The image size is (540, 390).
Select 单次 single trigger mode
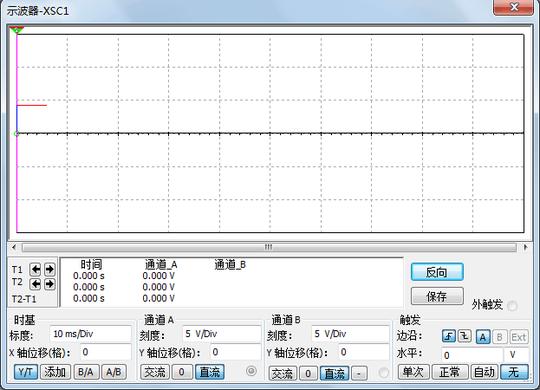[413, 372]
